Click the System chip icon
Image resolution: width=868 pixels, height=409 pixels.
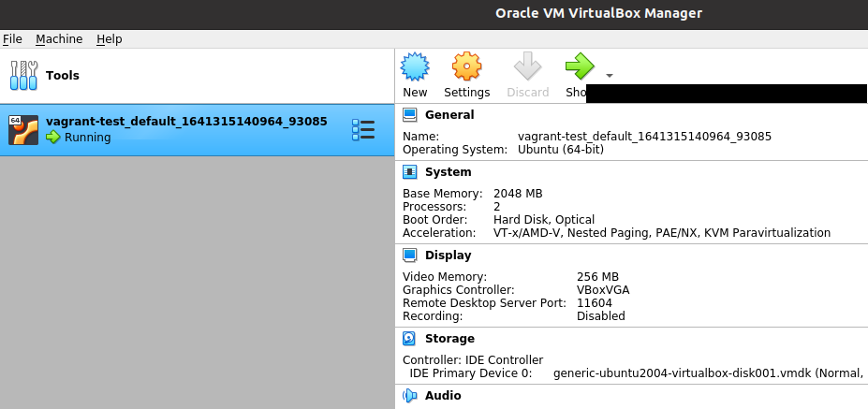pos(409,172)
